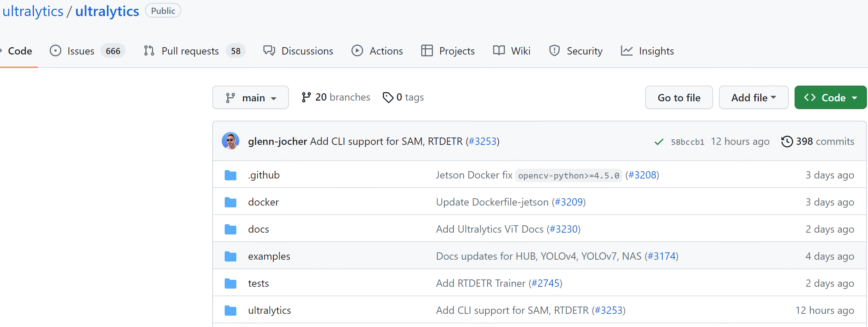Image resolution: width=868 pixels, height=327 pixels.
Task: Click the Security shield icon
Action: (555, 50)
